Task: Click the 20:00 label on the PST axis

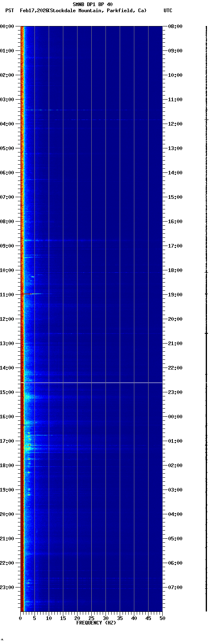Action: (7, 514)
